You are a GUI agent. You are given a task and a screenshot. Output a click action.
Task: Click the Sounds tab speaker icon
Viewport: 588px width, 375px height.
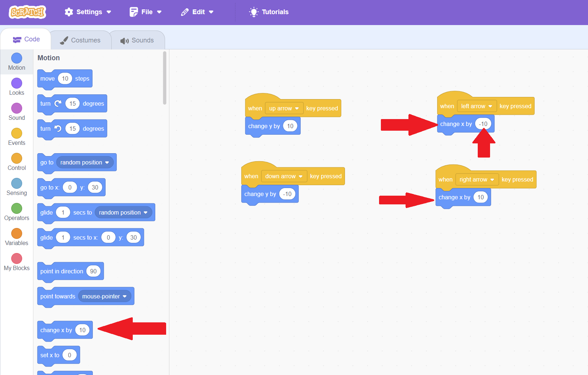[x=124, y=41]
